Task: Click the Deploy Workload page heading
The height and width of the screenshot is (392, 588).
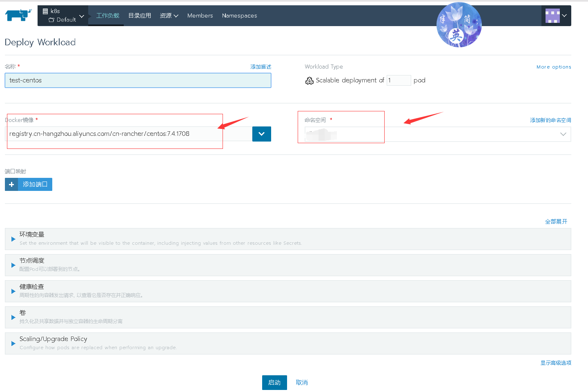Action: point(40,42)
